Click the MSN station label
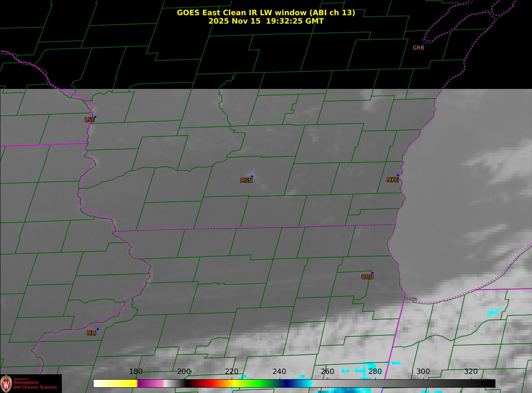This screenshot has height=393, width=532. click(246, 180)
